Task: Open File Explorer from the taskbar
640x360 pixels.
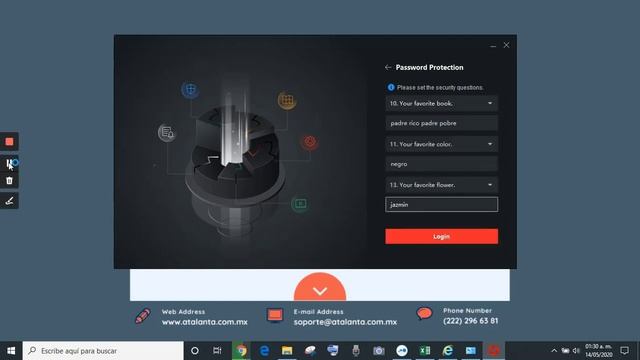Action: [x=287, y=351]
